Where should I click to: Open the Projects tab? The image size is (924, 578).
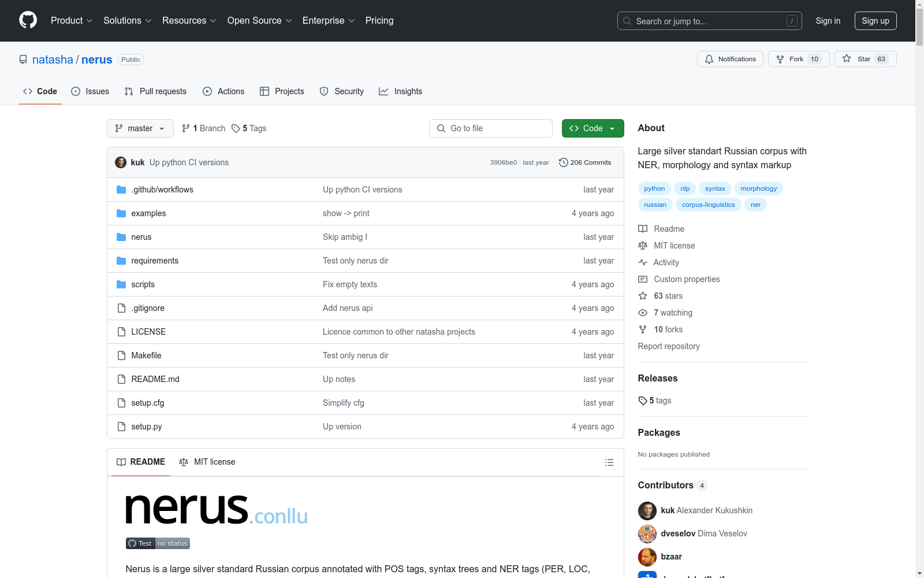(282, 91)
